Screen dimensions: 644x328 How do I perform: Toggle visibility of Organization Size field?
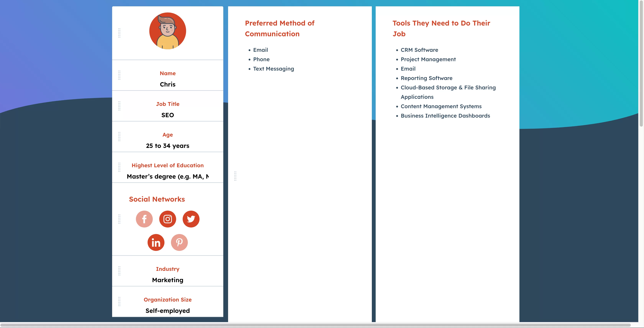point(119,301)
